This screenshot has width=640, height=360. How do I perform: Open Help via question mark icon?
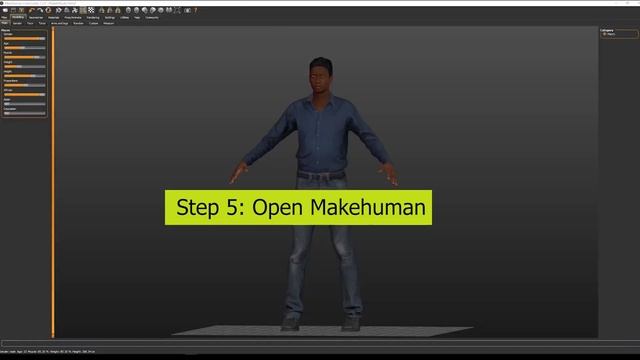(x=196, y=10)
